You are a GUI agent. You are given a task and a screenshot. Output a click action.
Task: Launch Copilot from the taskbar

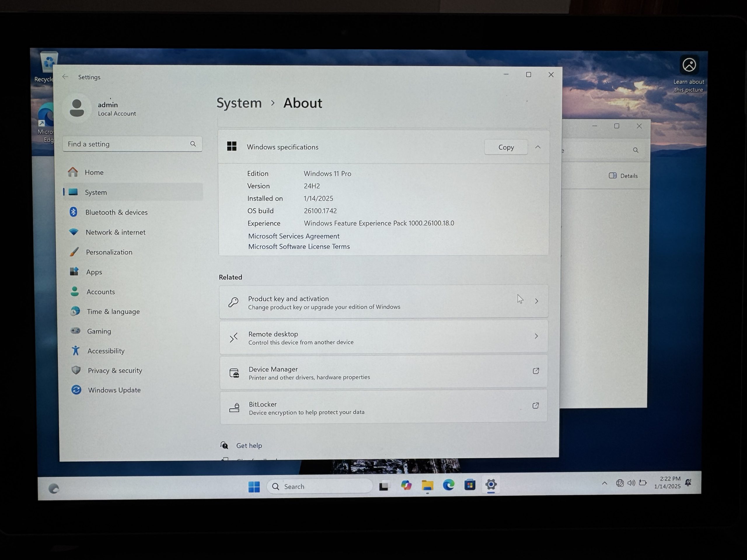(406, 485)
